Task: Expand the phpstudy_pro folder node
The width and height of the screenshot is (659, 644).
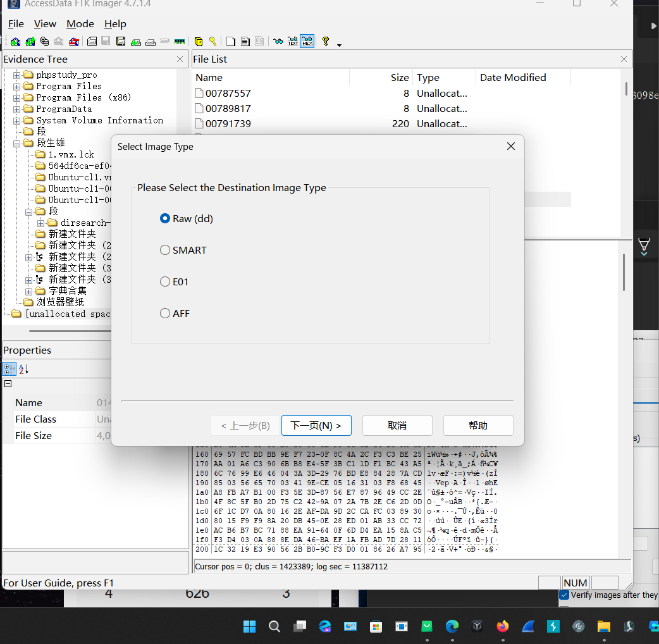Action: pos(16,75)
